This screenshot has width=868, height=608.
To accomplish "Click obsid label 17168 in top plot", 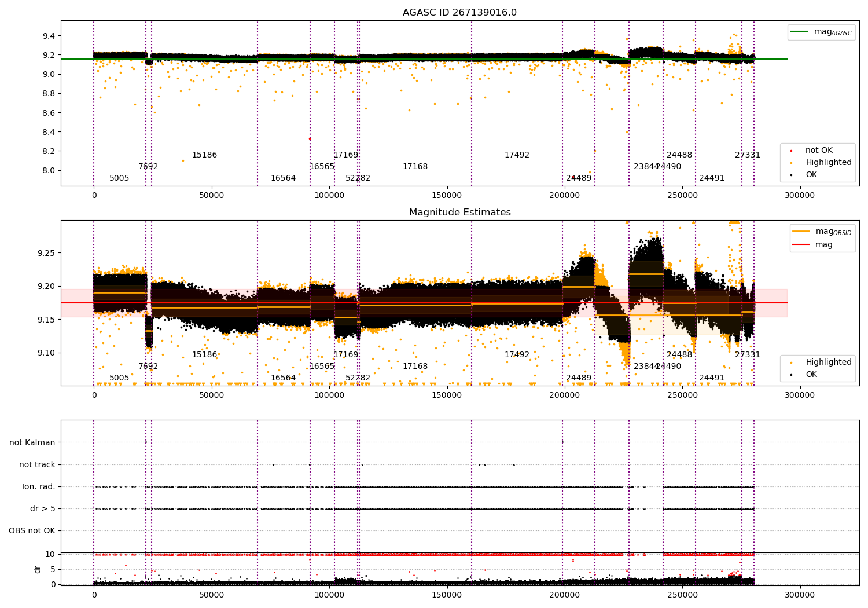I will click(415, 167).
